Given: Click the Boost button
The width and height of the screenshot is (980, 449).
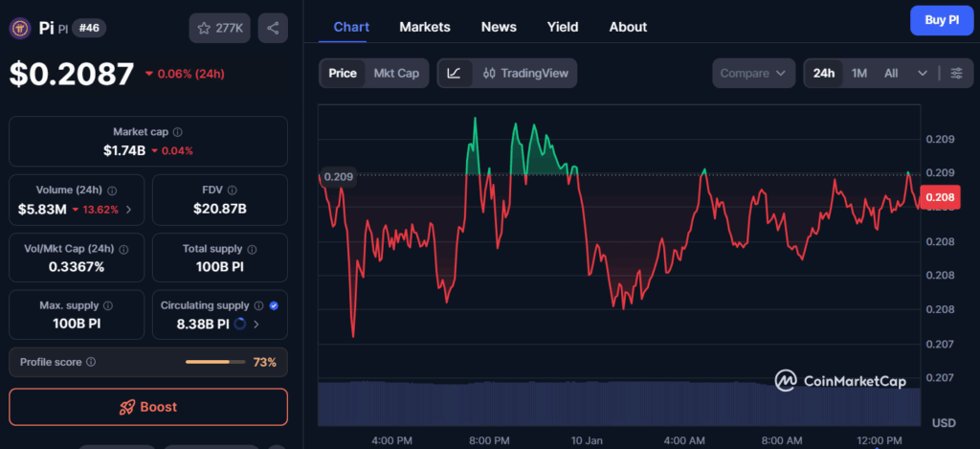Looking at the screenshot, I should point(148,407).
